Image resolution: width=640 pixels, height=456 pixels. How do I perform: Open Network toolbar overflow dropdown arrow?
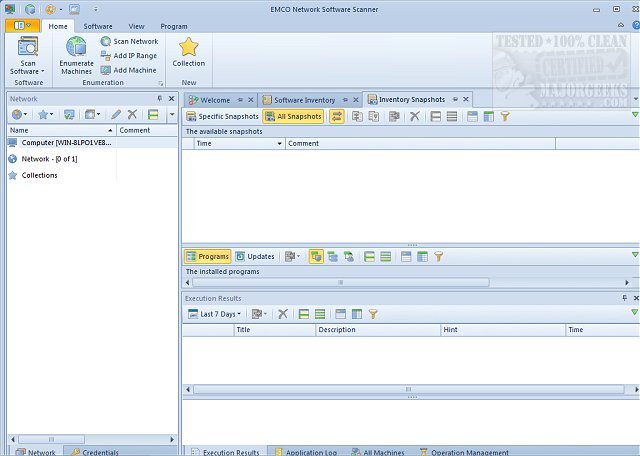pos(172,115)
